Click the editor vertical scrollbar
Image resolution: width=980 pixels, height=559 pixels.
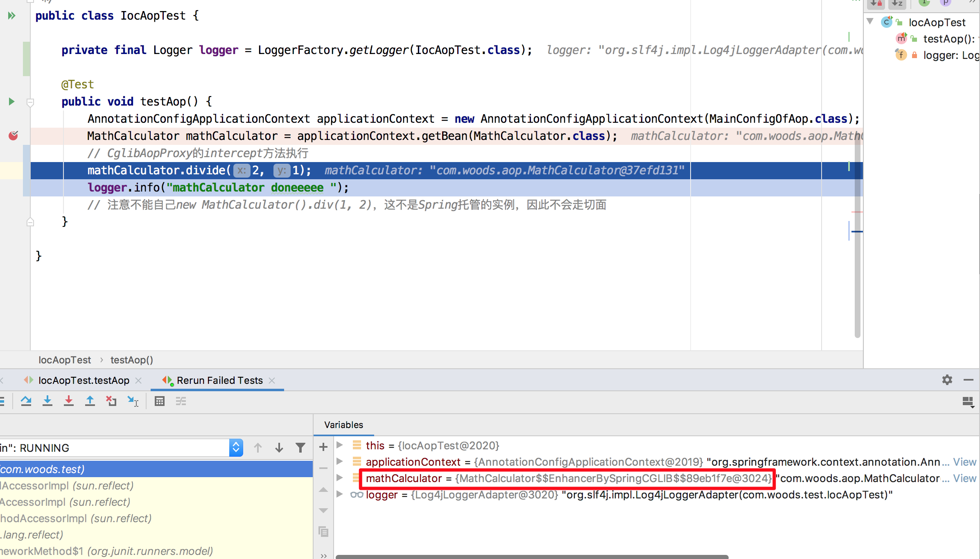click(857, 246)
